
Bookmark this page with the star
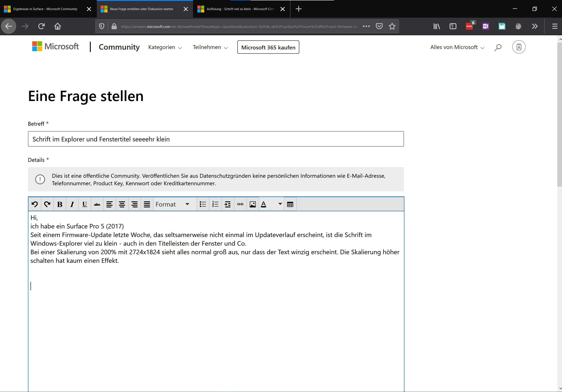click(392, 26)
